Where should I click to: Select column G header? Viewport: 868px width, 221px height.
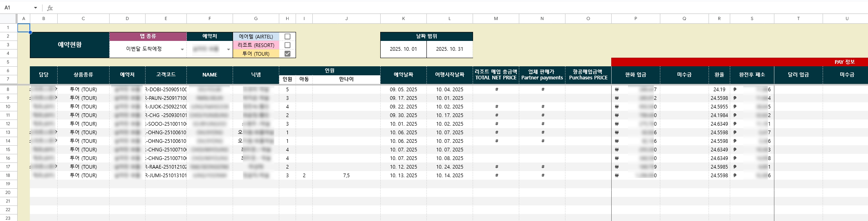256,18
